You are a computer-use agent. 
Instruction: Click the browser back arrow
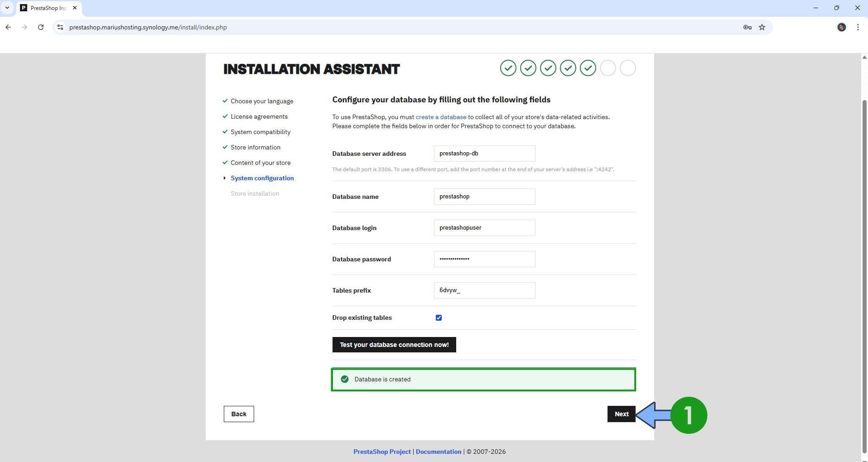pyautogui.click(x=8, y=27)
